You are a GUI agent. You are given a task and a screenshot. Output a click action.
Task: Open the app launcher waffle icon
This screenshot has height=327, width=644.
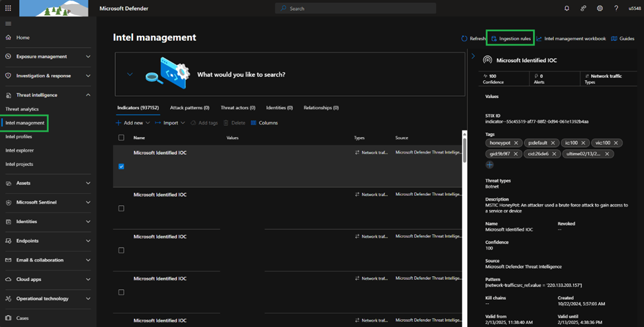(8, 8)
